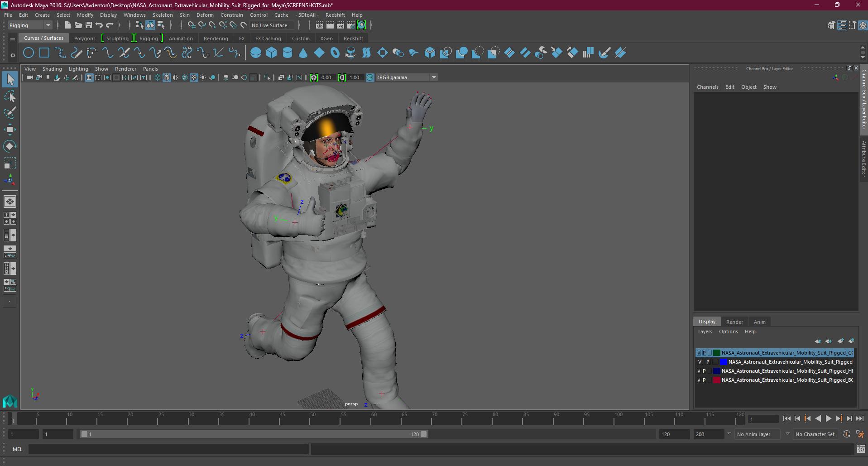
Task: Toggle playback P box on blue Rigged layer
Action: [708, 362]
